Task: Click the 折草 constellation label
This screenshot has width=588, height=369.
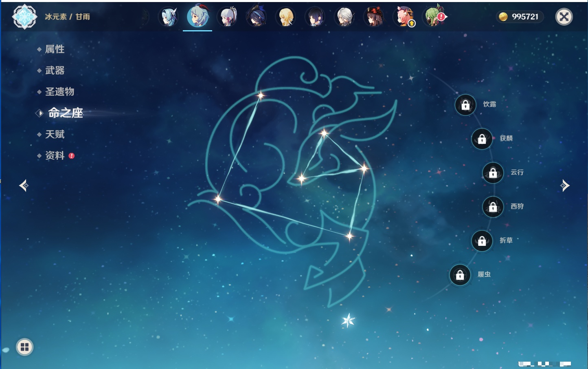Action: (506, 240)
